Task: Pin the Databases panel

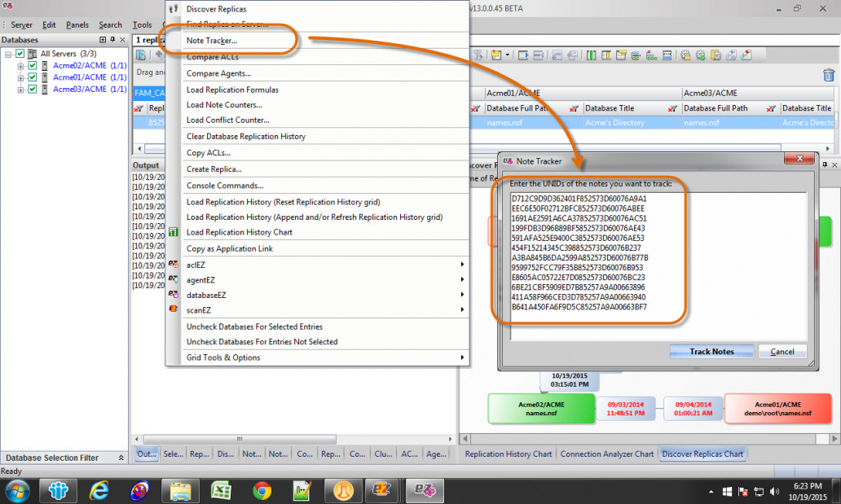Action: [x=112, y=40]
